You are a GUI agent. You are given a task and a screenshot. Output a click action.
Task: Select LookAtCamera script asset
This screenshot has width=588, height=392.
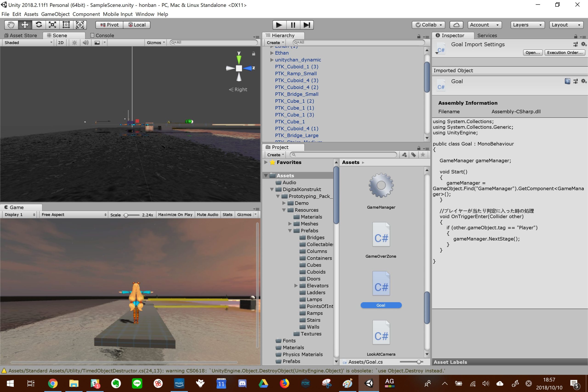click(x=381, y=333)
